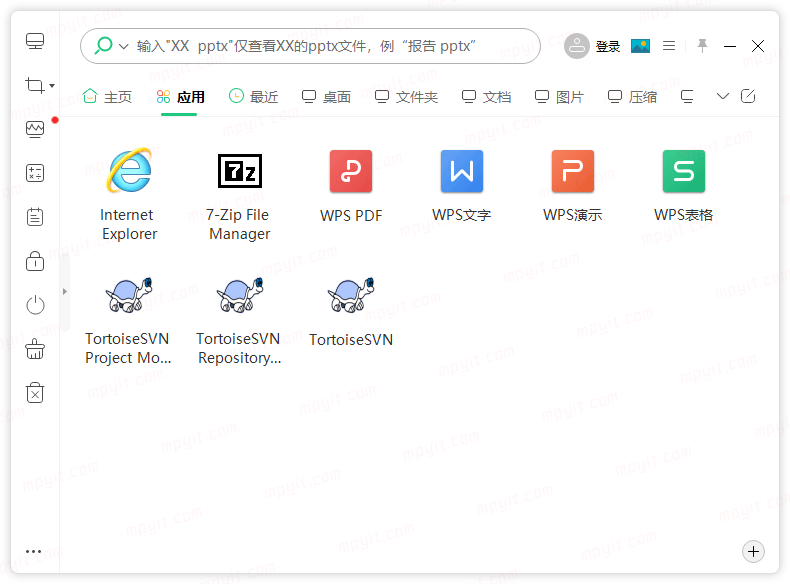Viewport: 790px width, 584px height.
Task: Open the 桌面 desktop tab
Action: pyautogui.click(x=326, y=96)
